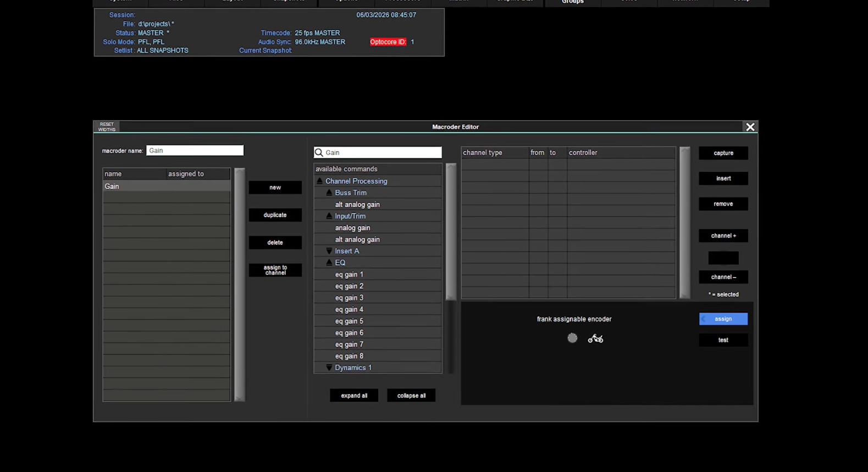Click the macroder name input field
868x472 pixels.
point(195,151)
